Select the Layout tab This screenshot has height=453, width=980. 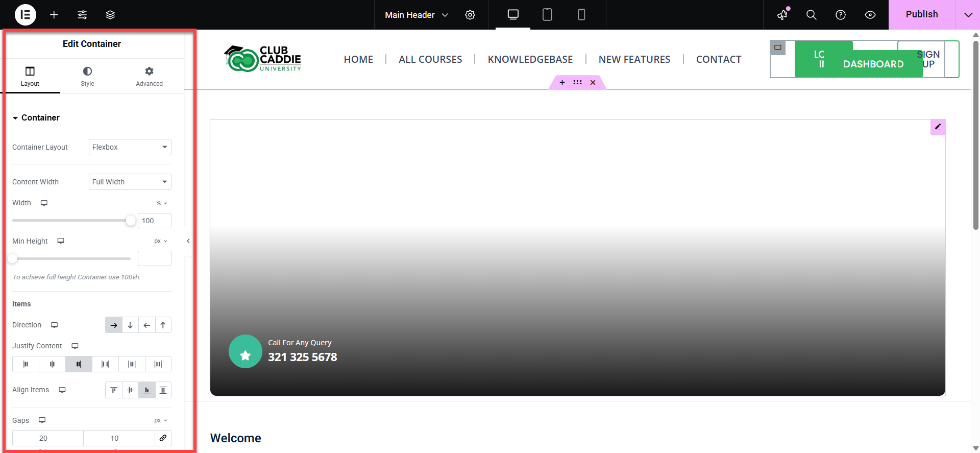[30, 77]
